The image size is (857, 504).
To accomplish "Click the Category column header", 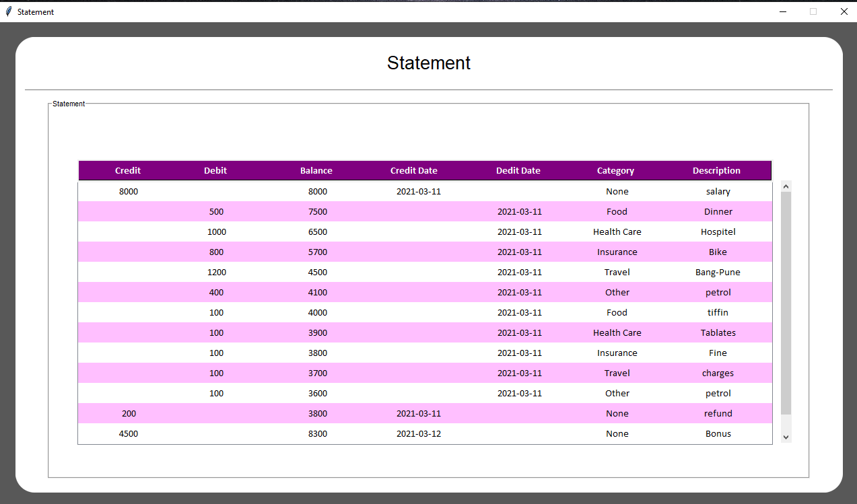I will coord(615,171).
